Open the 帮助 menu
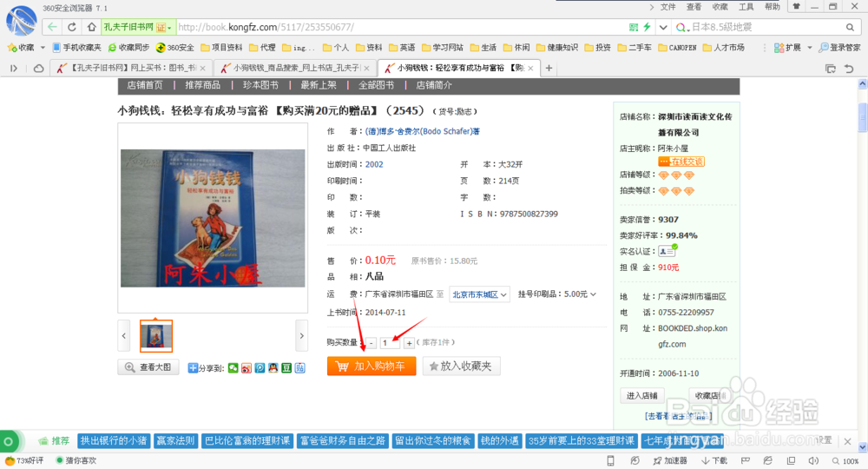Screen dimensions: 868x469 coord(773,7)
